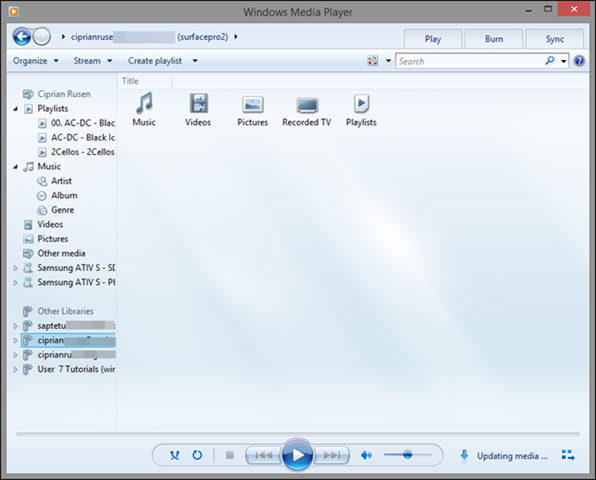Adjust the volume slider
Viewport: 596px width, 480px height.
click(x=408, y=455)
